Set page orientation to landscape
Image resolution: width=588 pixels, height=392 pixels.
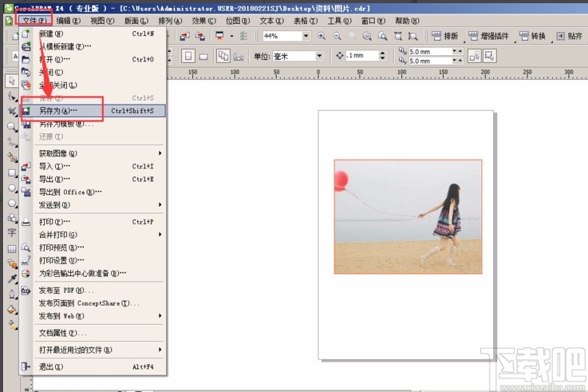pos(203,56)
